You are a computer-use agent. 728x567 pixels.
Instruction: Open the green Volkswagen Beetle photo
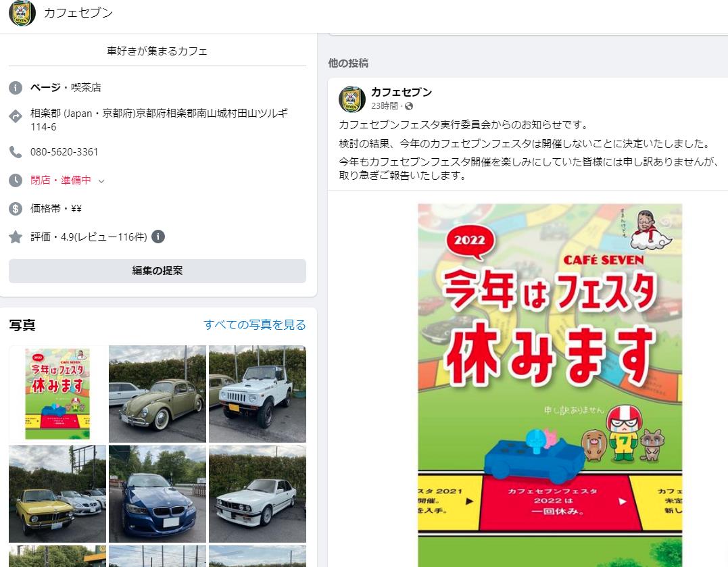point(157,394)
